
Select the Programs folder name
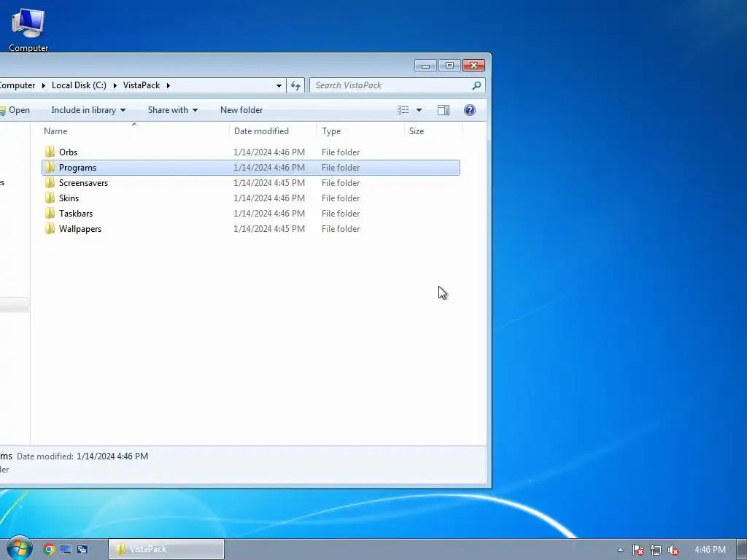[77, 168]
